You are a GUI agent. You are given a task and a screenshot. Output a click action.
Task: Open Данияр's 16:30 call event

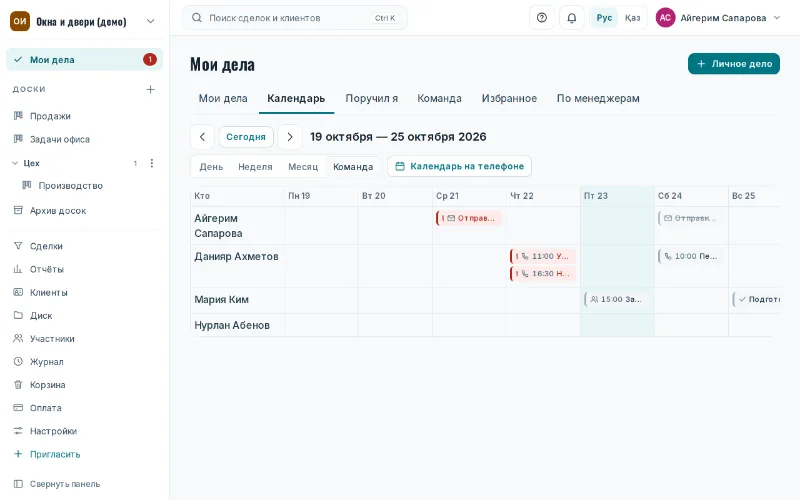coord(543,273)
